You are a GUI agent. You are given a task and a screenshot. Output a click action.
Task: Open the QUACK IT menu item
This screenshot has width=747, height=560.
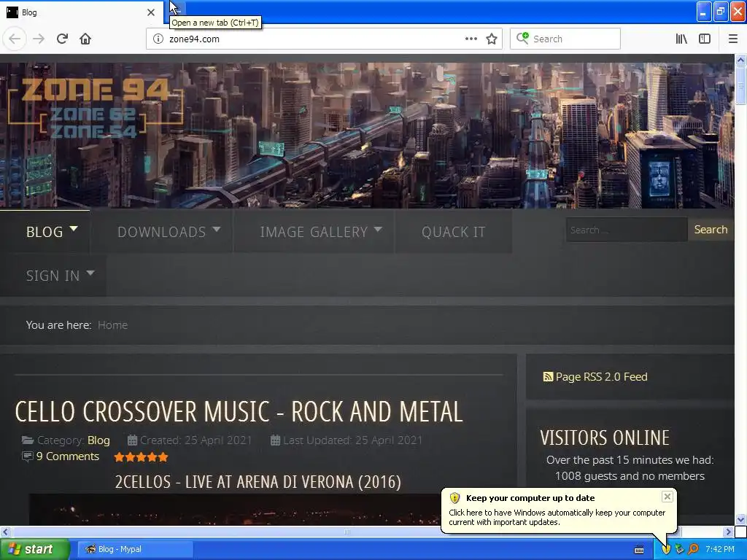pyautogui.click(x=454, y=232)
